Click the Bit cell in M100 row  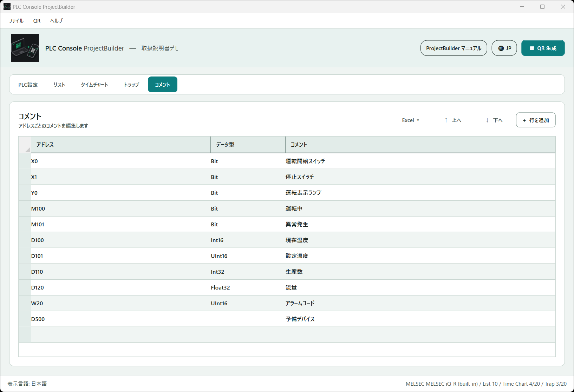click(248, 208)
